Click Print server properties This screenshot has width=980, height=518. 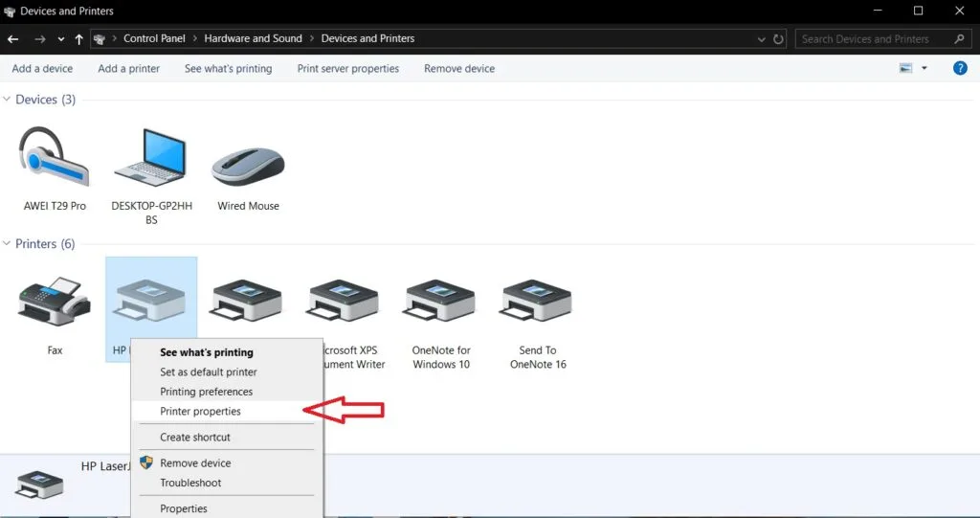(x=347, y=69)
